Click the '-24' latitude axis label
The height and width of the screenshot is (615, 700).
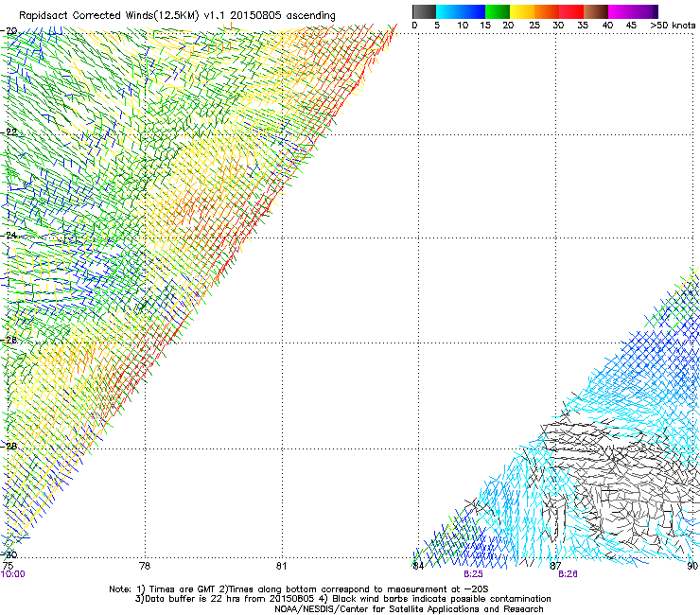coord(9,236)
